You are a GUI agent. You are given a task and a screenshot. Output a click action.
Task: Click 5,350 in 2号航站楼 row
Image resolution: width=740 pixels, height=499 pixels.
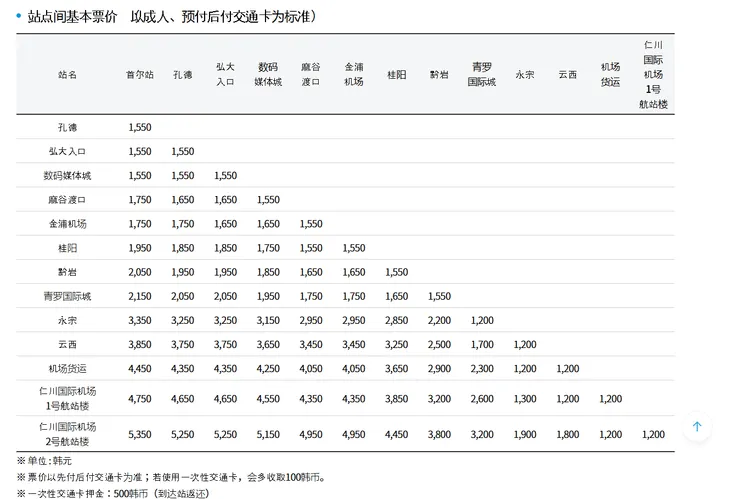(x=140, y=434)
